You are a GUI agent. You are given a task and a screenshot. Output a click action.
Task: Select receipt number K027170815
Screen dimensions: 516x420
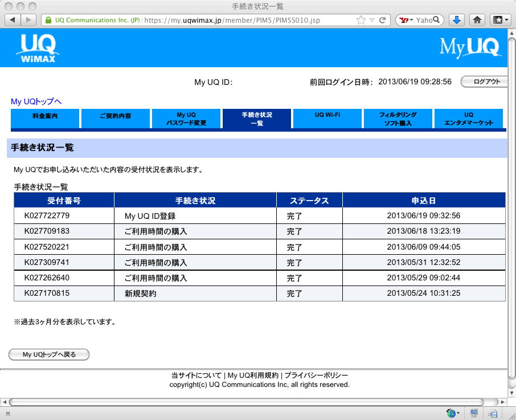click(x=47, y=293)
